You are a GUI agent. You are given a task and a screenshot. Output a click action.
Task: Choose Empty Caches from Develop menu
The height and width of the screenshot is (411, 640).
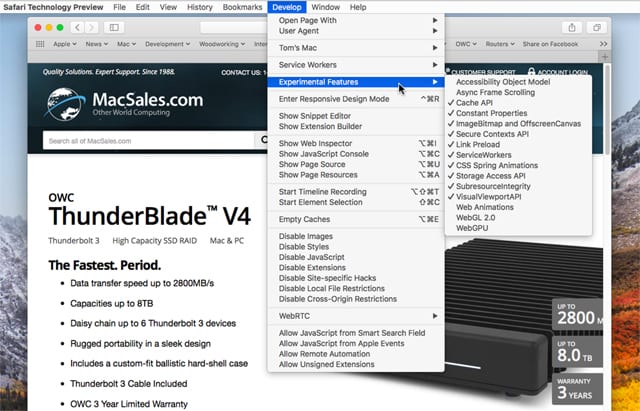[303, 219]
